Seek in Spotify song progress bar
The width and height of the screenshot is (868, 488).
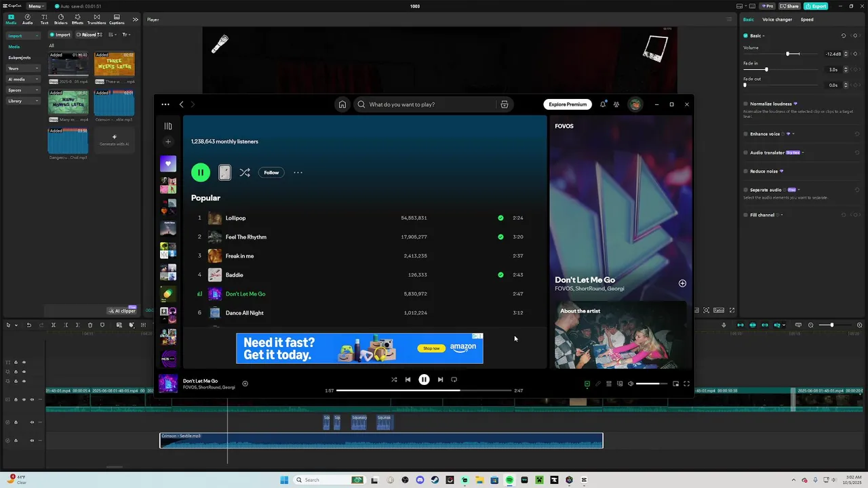coord(424,390)
